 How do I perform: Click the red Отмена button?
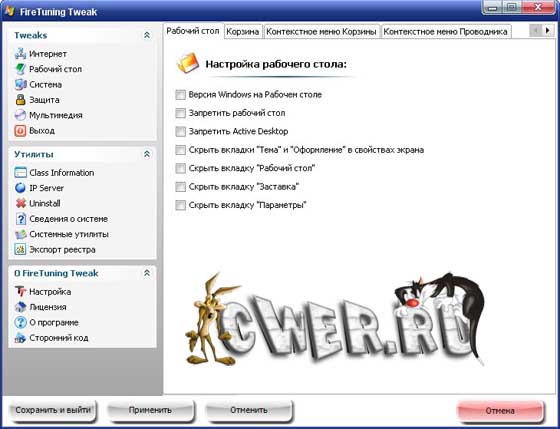point(500,411)
